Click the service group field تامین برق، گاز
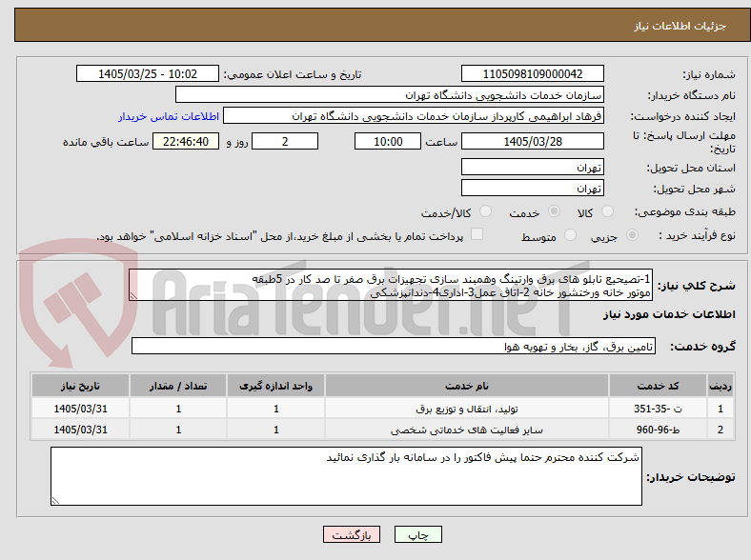The image size is (751, 560). [394, 346]
